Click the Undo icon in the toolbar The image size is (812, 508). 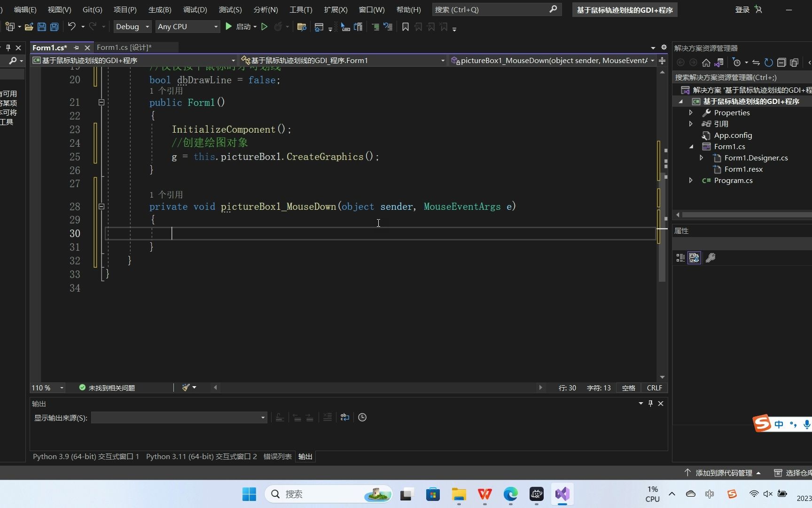(x=70, y=27)
